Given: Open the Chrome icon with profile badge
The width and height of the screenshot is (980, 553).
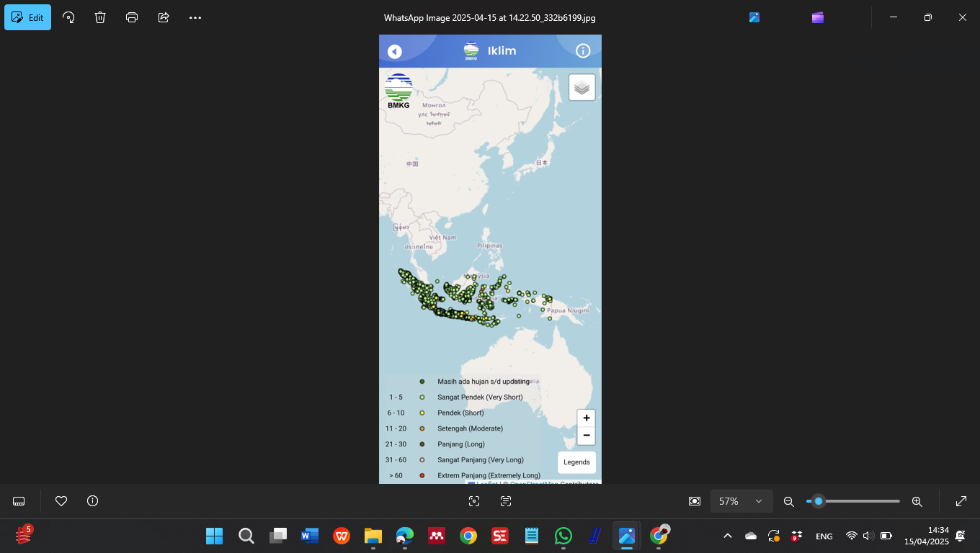Looking at the screenshot, I should (659, 536).
